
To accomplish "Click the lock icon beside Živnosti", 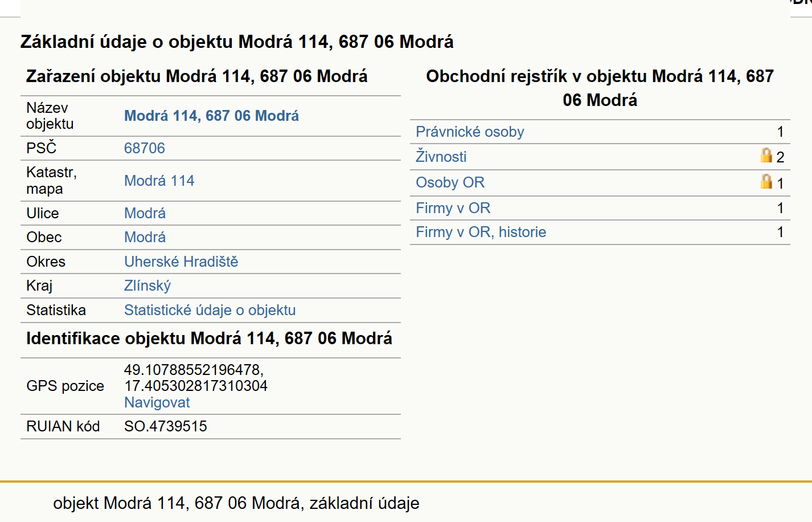I will coord(766,155).
